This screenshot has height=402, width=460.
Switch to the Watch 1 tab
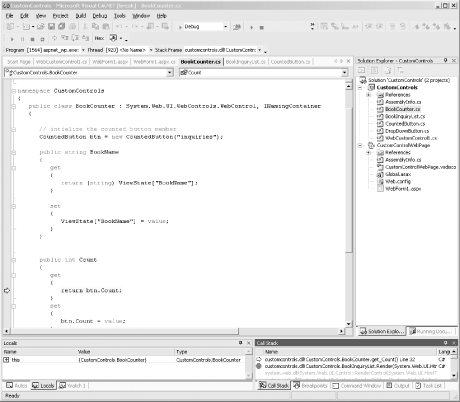(72, 386)
